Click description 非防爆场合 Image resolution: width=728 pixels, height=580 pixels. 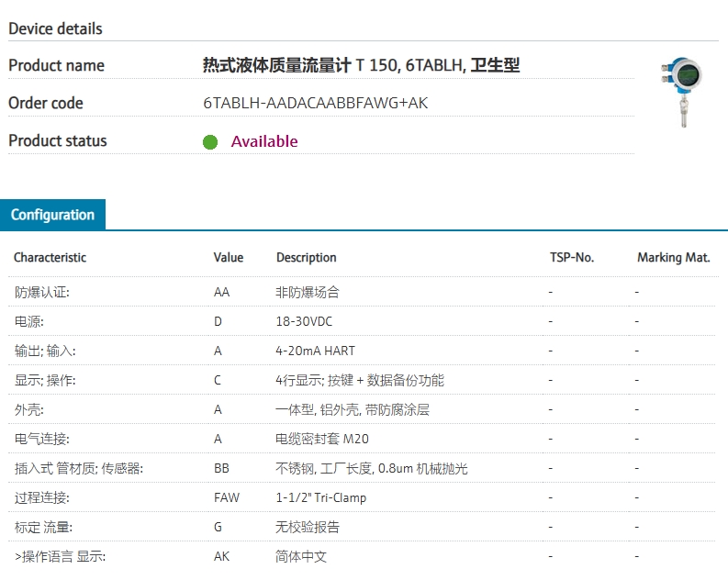click(x=308, y=293)
